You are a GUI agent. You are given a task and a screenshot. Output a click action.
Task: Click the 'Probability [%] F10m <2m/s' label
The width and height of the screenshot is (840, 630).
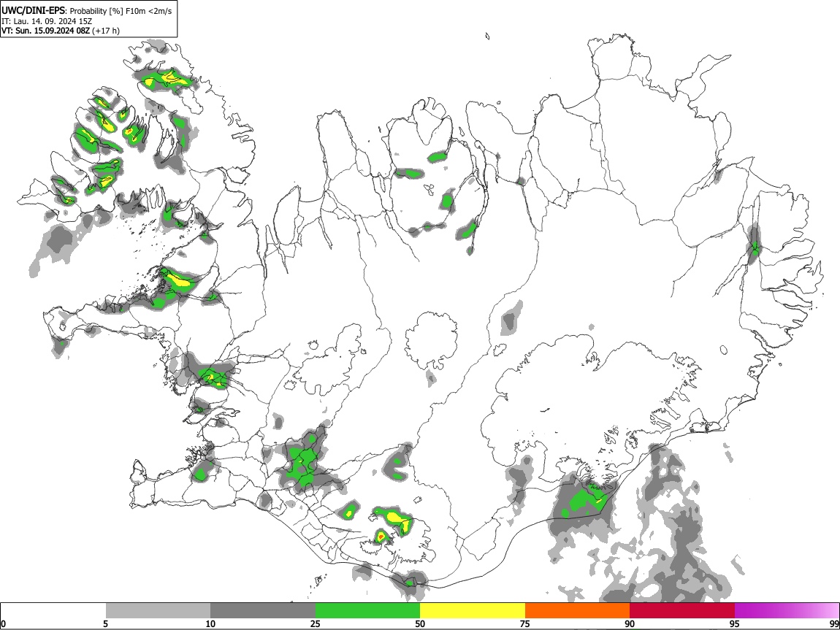pyautogui.click(x=121, y=11)
